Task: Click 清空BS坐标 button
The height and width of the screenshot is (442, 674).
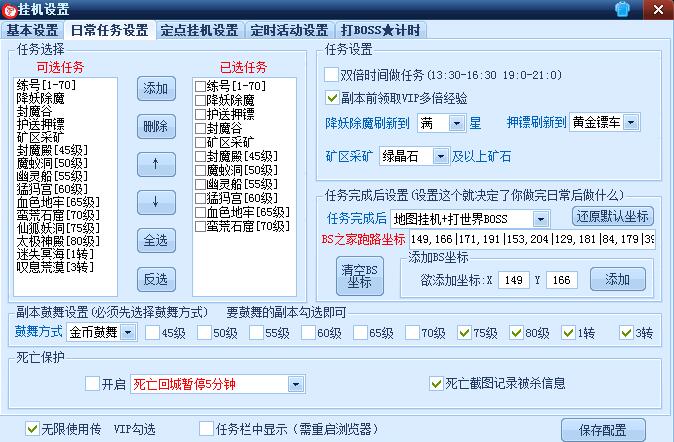Action: (x=359, y=276)
